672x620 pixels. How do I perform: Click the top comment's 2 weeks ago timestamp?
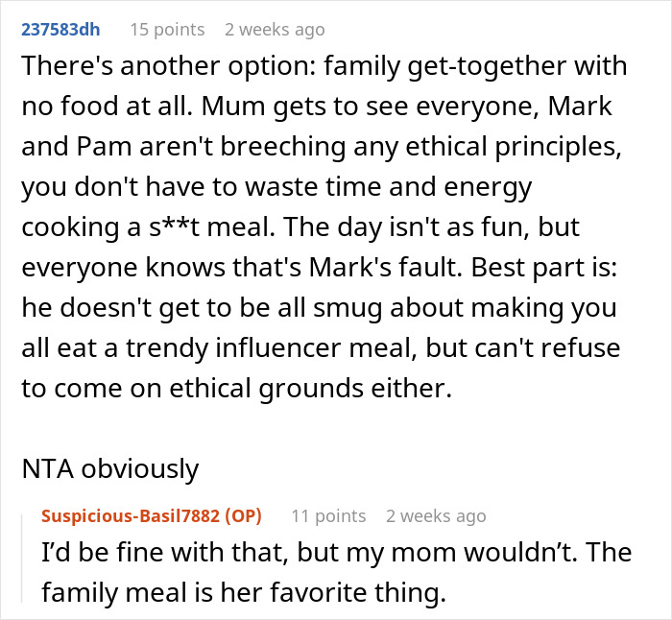(275, 30)
